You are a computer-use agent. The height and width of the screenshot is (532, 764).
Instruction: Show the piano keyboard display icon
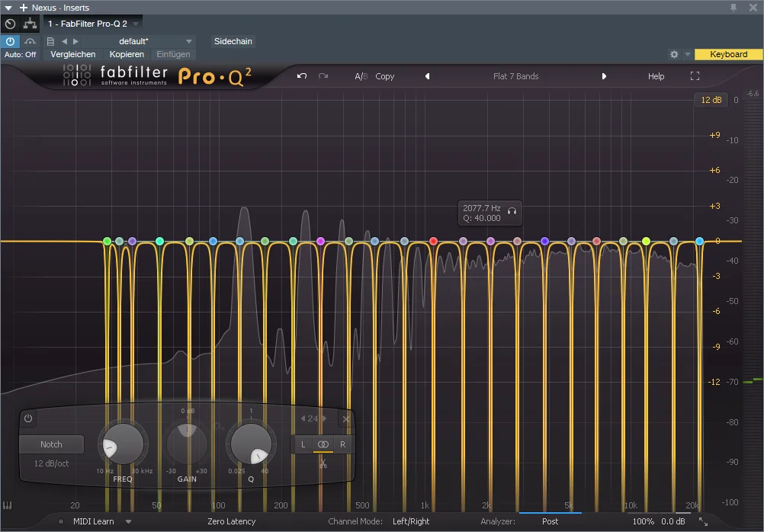point(8,505)
